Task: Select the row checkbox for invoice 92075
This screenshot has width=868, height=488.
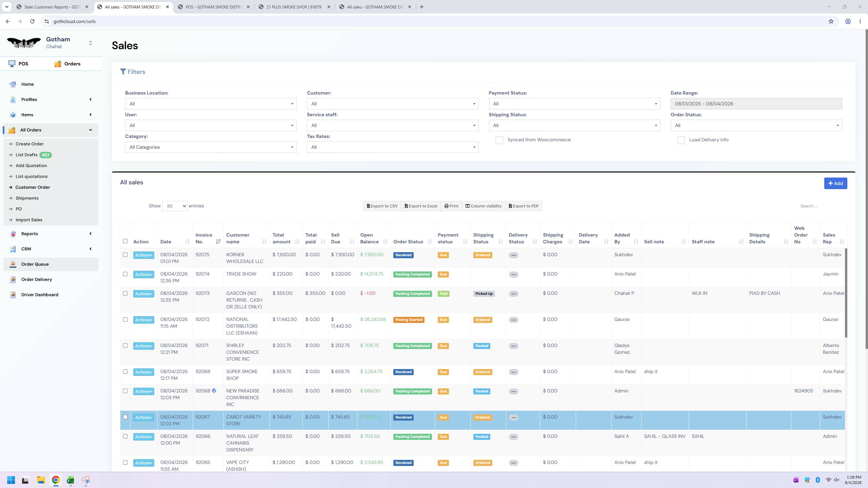Action: [x=125, y=255]
